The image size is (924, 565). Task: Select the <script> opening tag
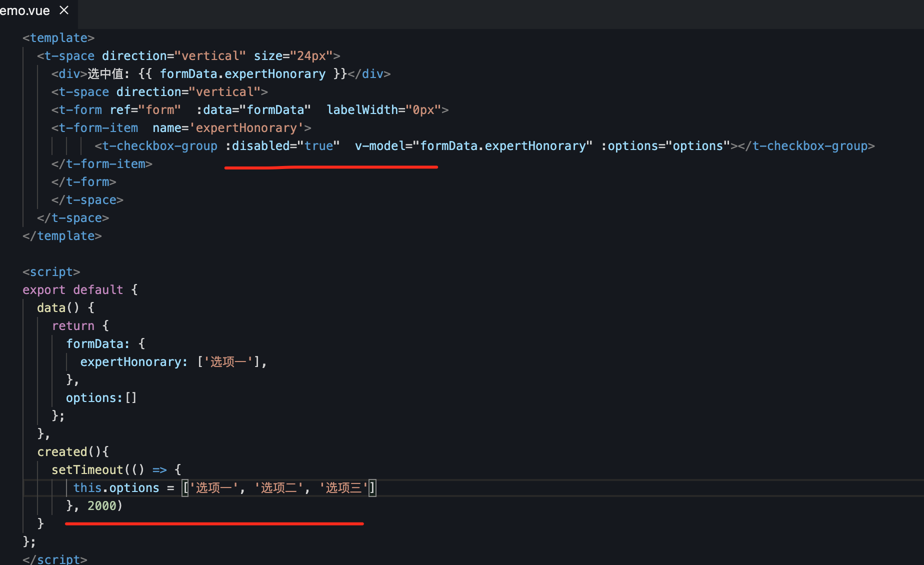point(51,271)
